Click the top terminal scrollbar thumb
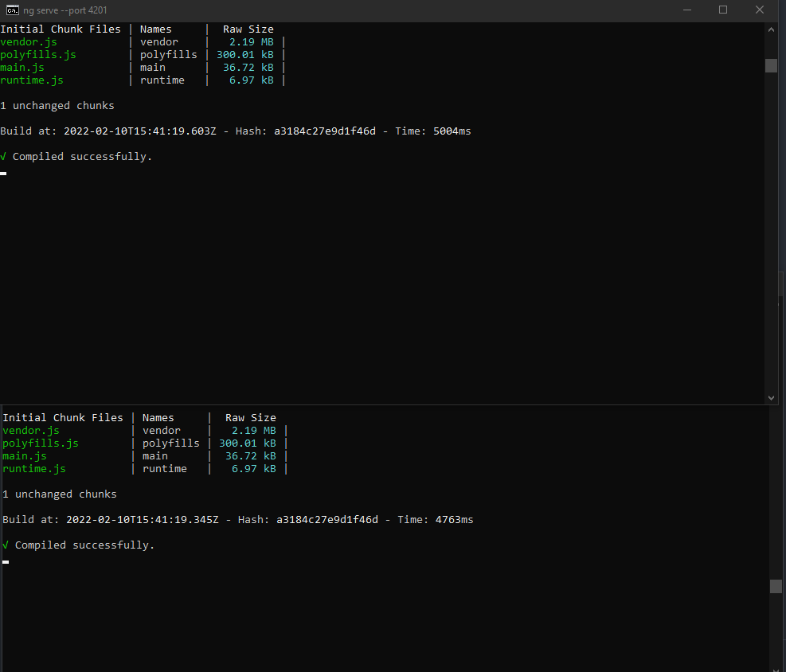This screenshot has width=786, height=672. (771, 65)
